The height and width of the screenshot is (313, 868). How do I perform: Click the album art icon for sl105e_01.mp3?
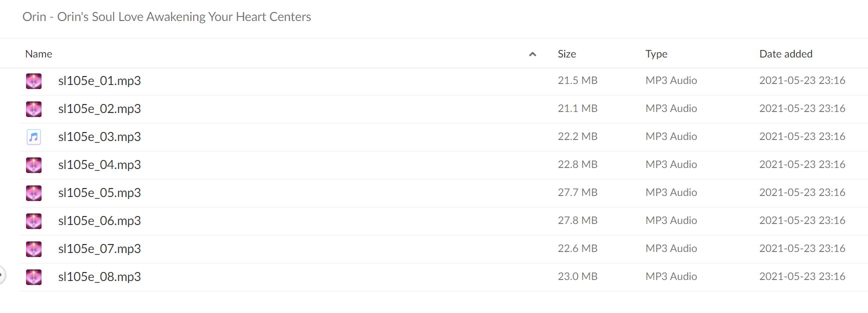pos(34,81)
